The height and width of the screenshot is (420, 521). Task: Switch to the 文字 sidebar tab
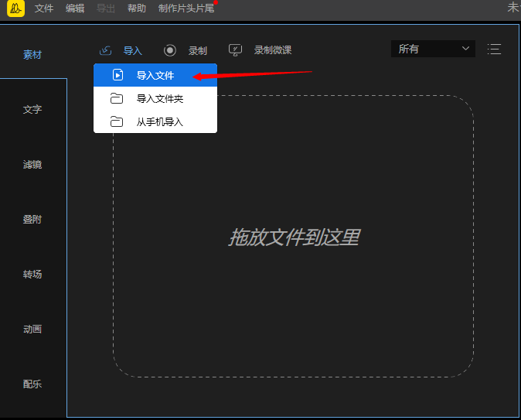pyautogui.click(x=32, y=109)
